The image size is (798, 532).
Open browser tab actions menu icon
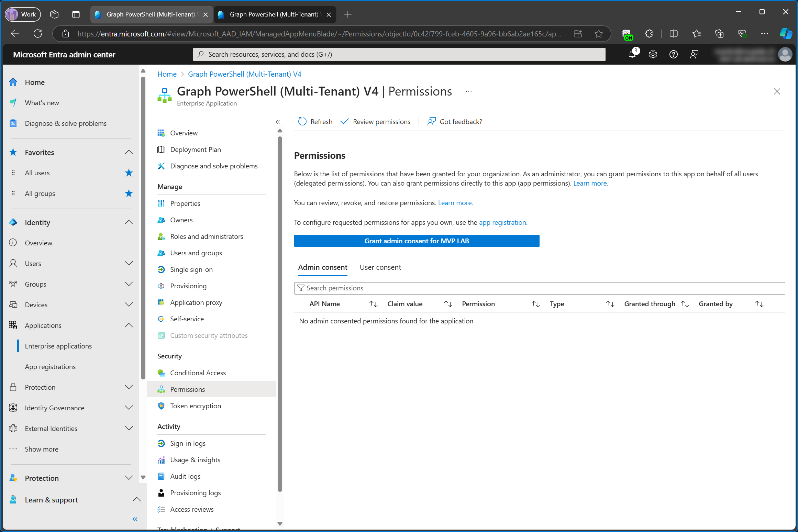(x=76, y=14)
